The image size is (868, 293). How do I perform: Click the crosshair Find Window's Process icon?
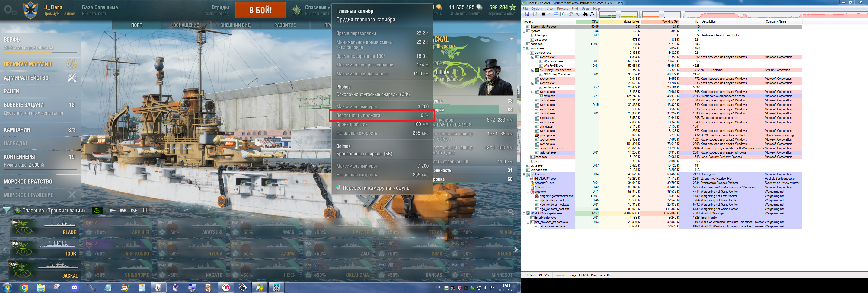[x=592, y=14]
